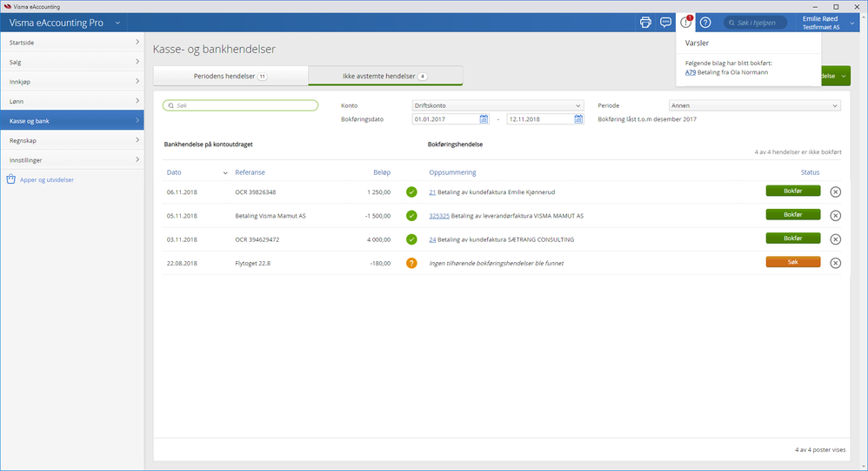
Task: Open the Konto Driftskonto dropdown
Action: [x=497, y=105]
